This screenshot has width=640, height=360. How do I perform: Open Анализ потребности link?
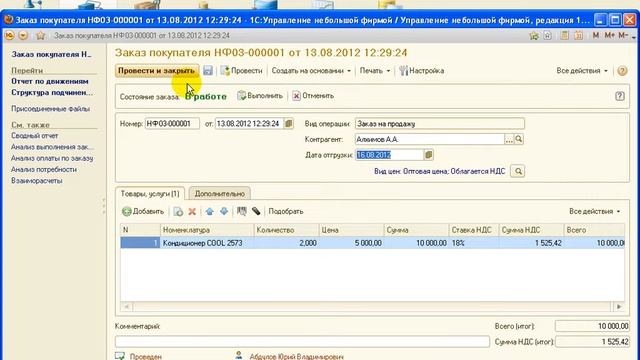click(44, 169)
